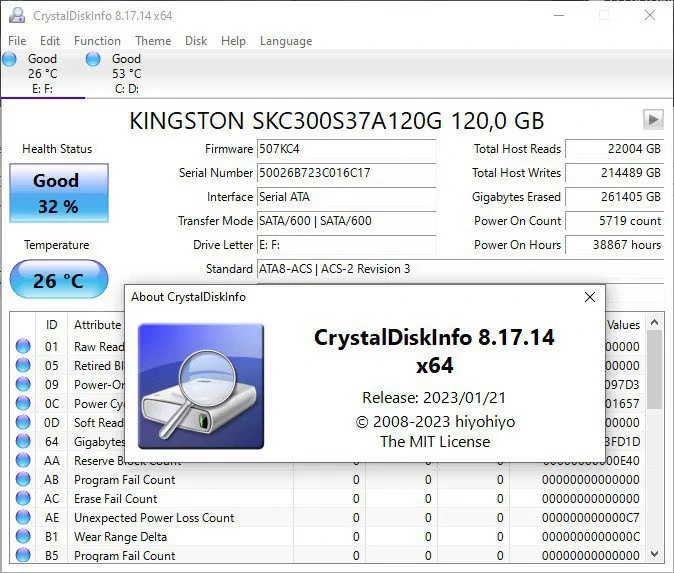Click the next disk arrow button
This screenshot has height=573, width=674.
pos(653,120)
